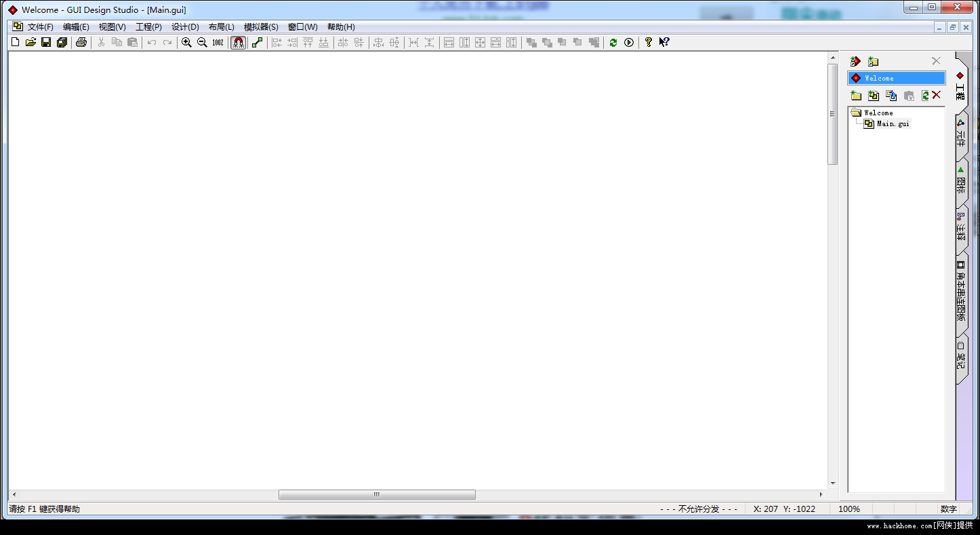This screenshot has height=535, width=980.
Task: Select the Welcome folder in tree
Action: click(872, 113)
